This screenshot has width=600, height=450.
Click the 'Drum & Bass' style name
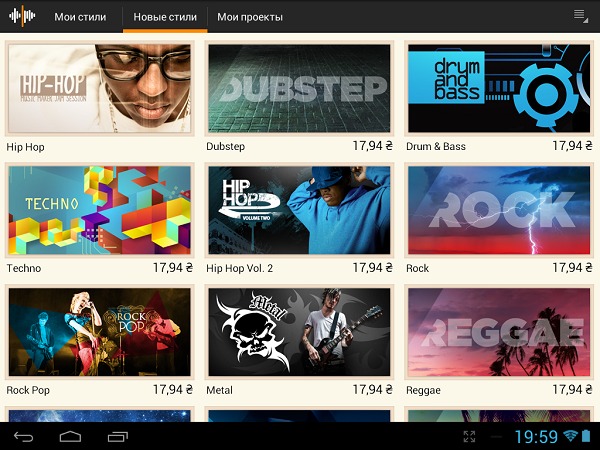click(x=436, y=147)
